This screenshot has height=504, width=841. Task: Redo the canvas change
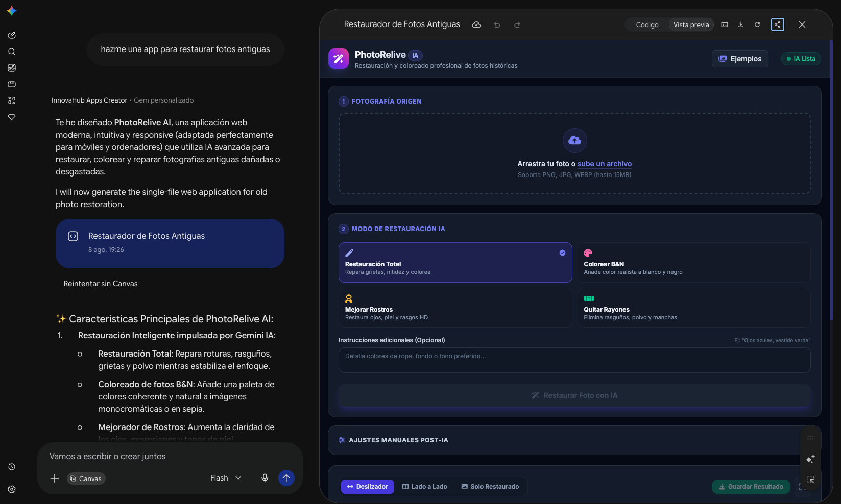pos(517,24)
